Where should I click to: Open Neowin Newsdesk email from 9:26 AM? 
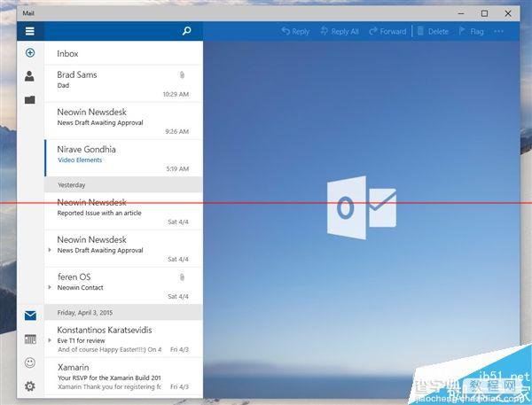pos(123,121)
